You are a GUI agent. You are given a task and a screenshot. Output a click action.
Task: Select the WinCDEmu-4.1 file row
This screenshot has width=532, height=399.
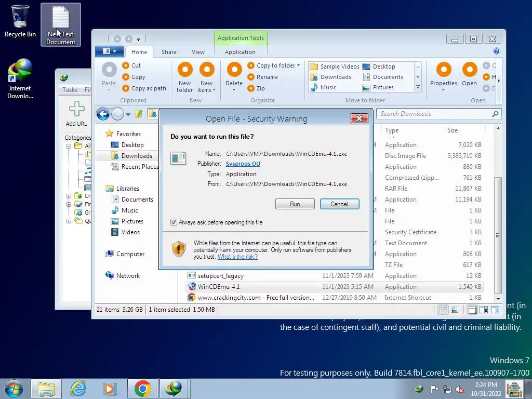[335, 287]
